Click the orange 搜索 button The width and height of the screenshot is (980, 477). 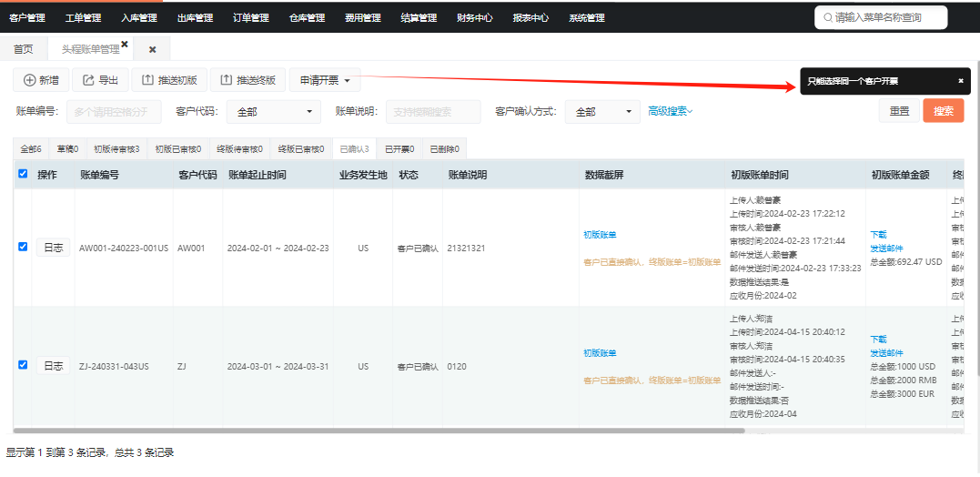(x=944, y=111)
